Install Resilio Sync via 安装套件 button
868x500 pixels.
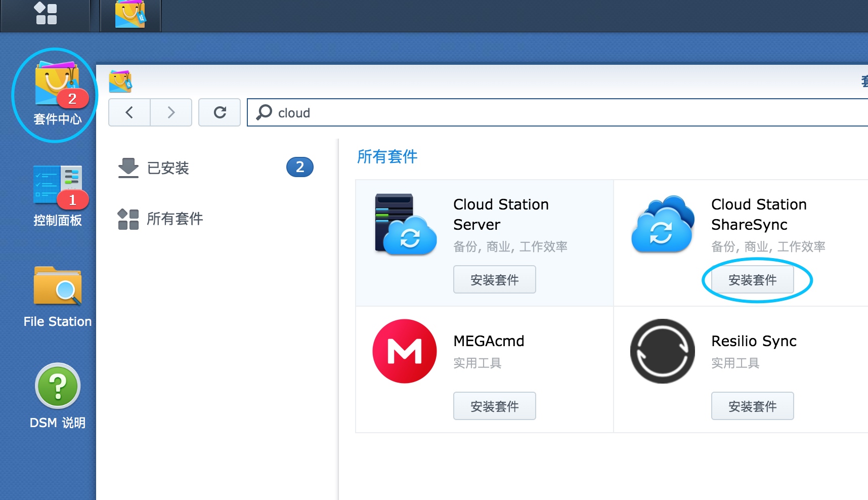(x=753, y=406)
